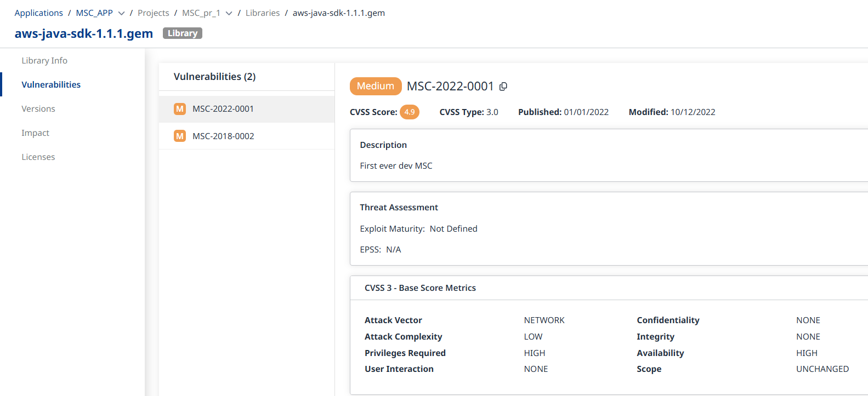Image resolution: width=868 pixels, height=396 pixels.
Task: Open the Library Info tab
Action: click(x=44, y=61)
